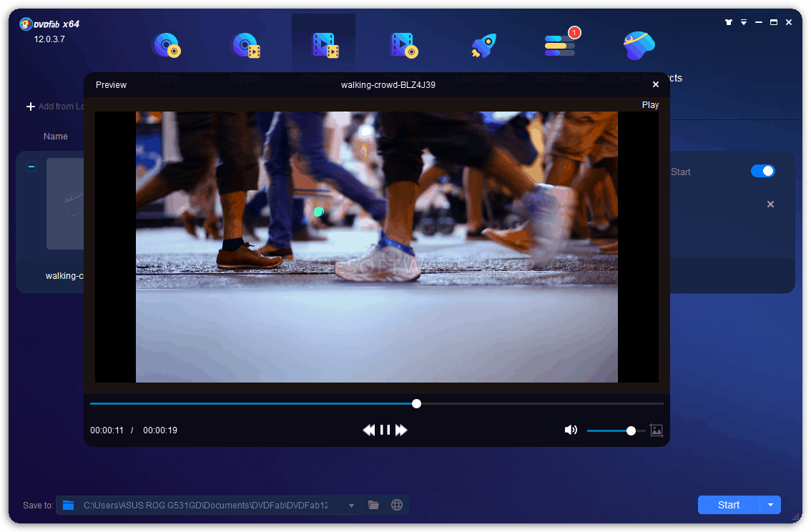Click the DVDFab logo icon
The image size is (811, 532).
pyautogui.click(x=26, y=24)
